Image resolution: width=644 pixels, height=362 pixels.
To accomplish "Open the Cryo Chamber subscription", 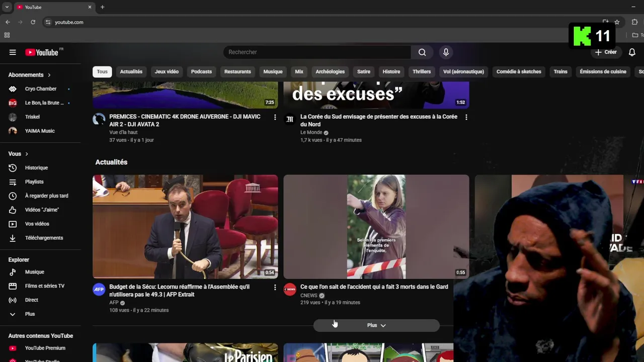I will pos(40,89).
